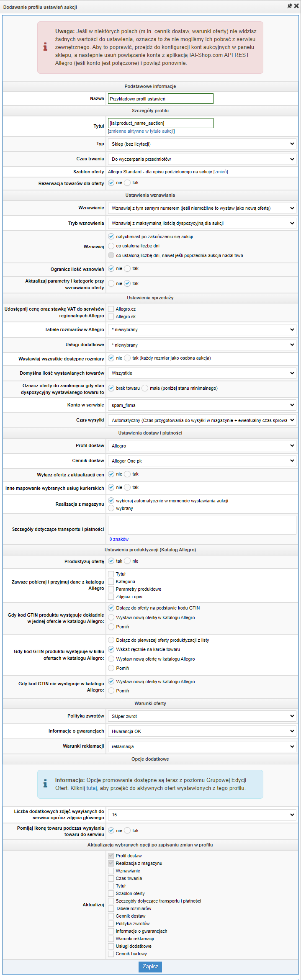
Task: Open the Warunki reklamacji dropdown
Action: [202, 746]
